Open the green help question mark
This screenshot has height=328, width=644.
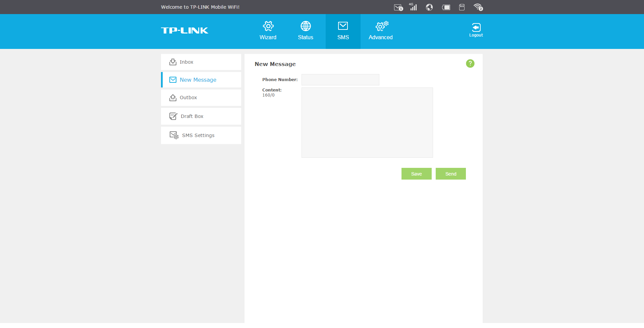(470, 63)
